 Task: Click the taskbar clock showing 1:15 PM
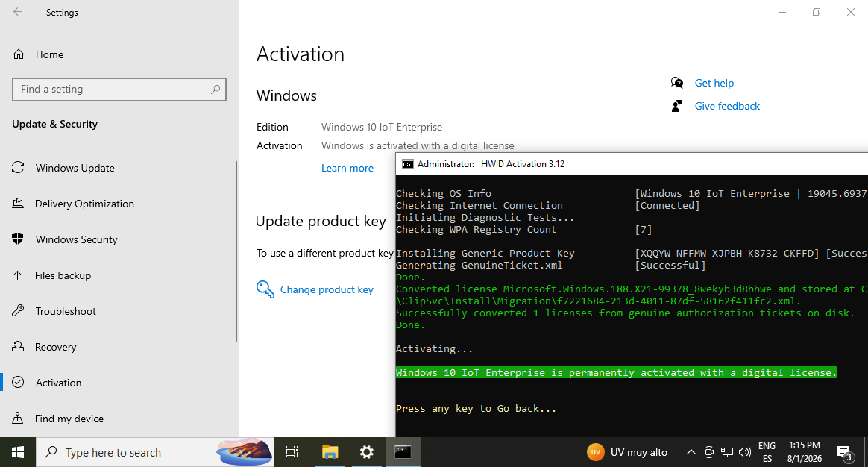point(805,452)
